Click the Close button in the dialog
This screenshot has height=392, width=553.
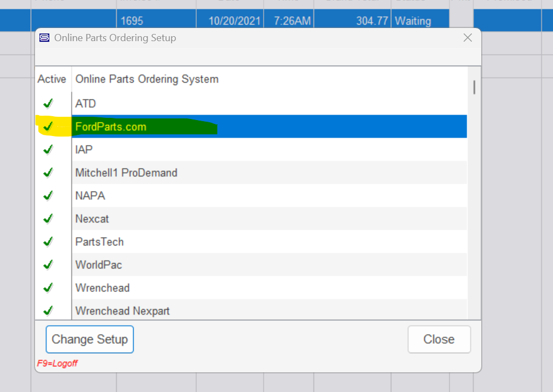439,339
